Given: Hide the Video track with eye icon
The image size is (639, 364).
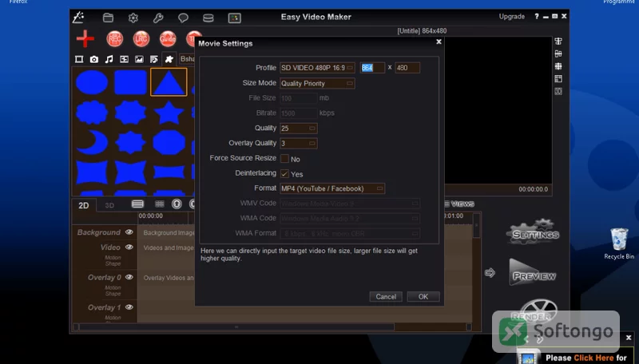Looking at the screenshot, I should click(x=129, y=247).
